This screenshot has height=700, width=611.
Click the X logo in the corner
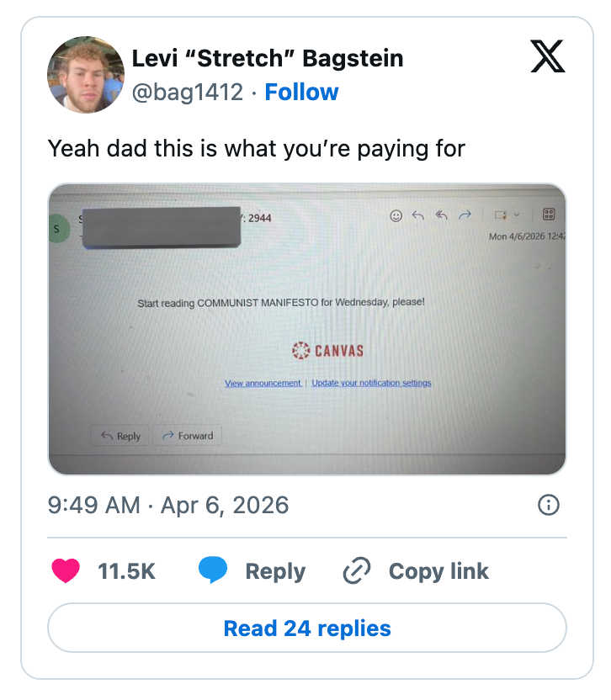pos(550,57)
